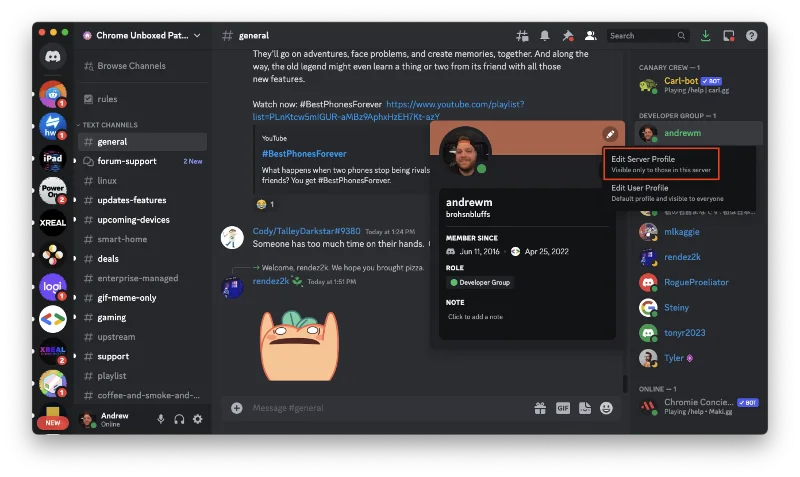Viewport: 800px width, 477px height.
Task: Show pinned messages pin icon
Action: [568, 36]
